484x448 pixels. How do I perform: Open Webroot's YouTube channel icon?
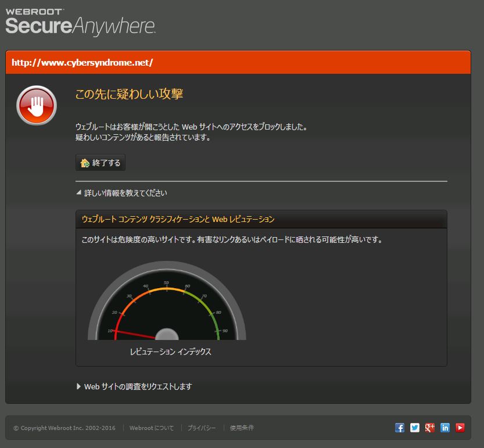tap(460, 428)
